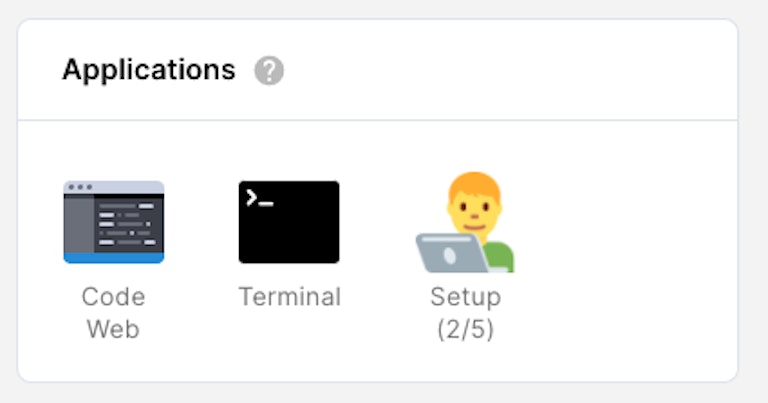Click the laptop in the Setup icon
Image resolution: width=768 pixels, height=403 pixels.
click(450, 253)
